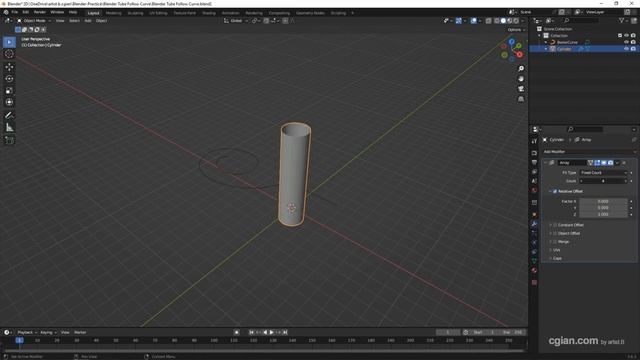
Task: Open the Edit menu
Action: [x=26, y=12]
